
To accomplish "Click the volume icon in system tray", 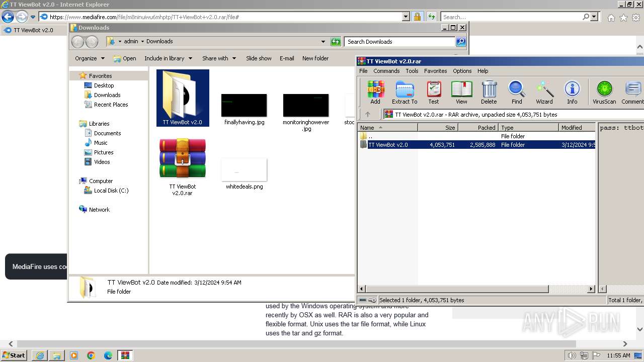I will [x=572, y=355].
